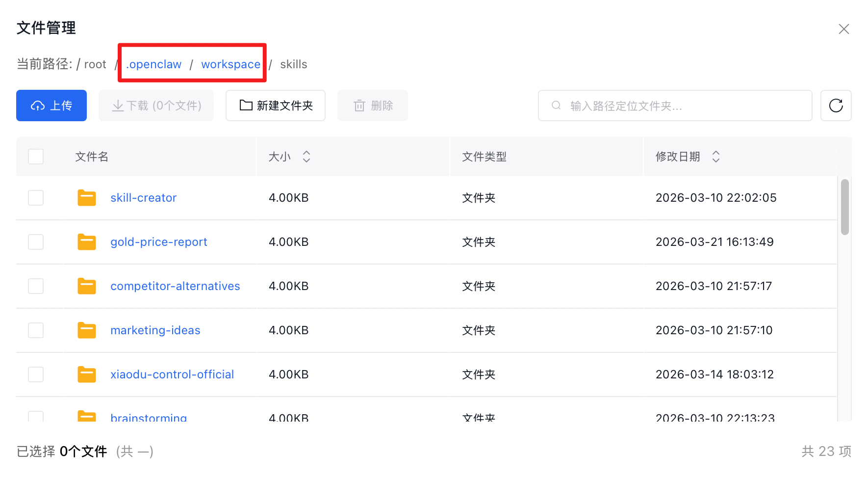Click the refresh icon button

tap(836, 106)
